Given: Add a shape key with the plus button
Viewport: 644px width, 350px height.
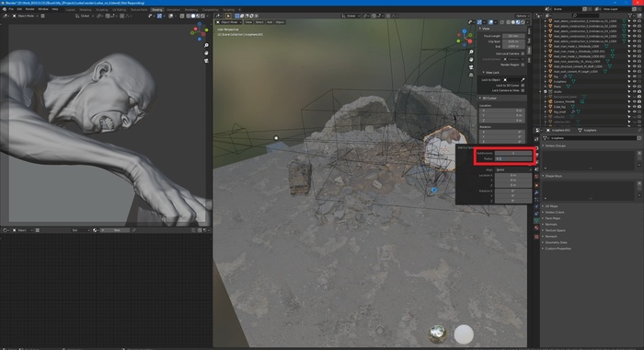Looking at the screenshot, I should pyautogui.click(x=639, y=183).
